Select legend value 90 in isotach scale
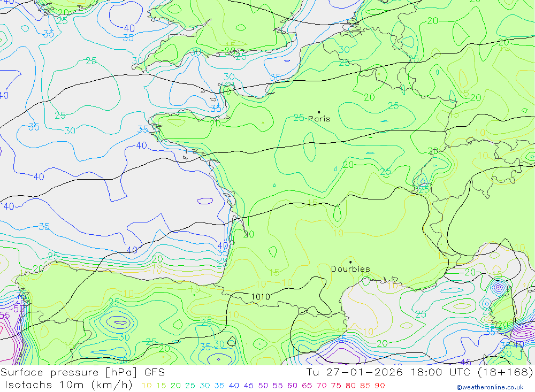The height and width of the screenshot is (392, 535). (380, 386)
